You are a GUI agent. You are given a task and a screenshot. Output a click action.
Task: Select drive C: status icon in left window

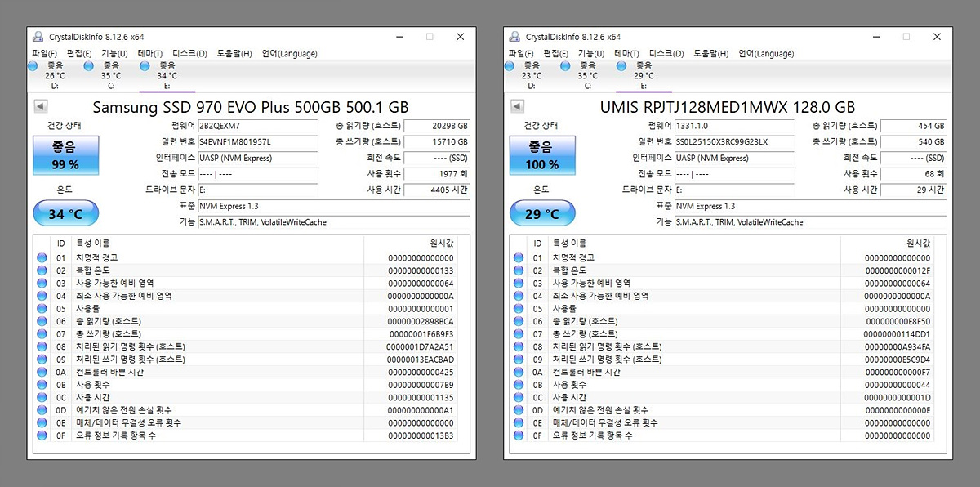click(x=89, y=65)
